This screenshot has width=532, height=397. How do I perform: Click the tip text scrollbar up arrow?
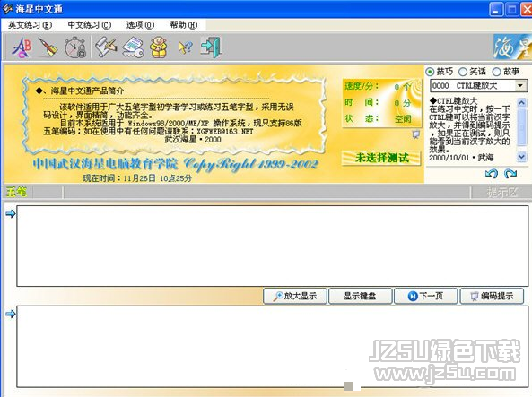point(522,103)
